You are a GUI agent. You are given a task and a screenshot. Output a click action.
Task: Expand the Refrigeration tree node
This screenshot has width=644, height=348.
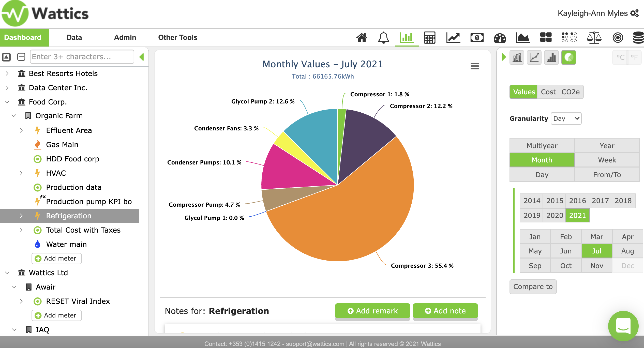[x=21, y=216]
